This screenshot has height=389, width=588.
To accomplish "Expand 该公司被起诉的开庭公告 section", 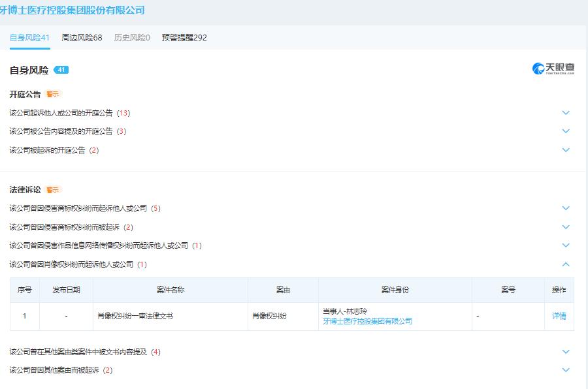I will pos(566,149).
